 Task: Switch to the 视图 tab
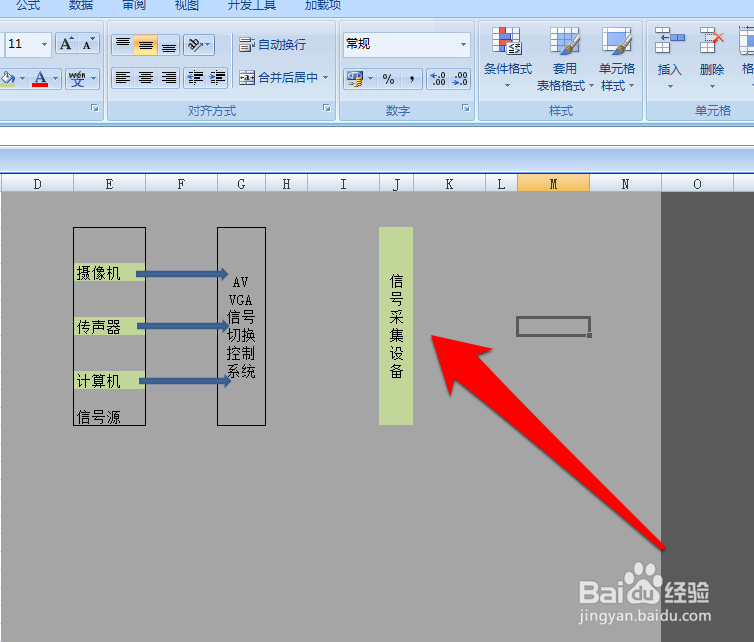pyautogui.click(x=187, y=5)
